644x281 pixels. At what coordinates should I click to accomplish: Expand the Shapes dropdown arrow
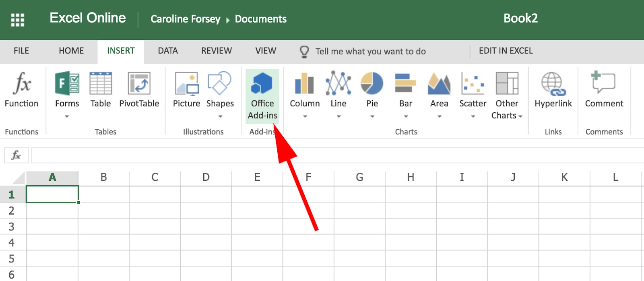click(220, 116)
